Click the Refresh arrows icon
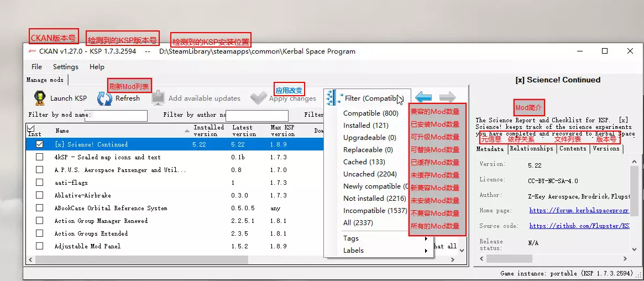This screenshot has height=281, width=644. coord(104,98)
